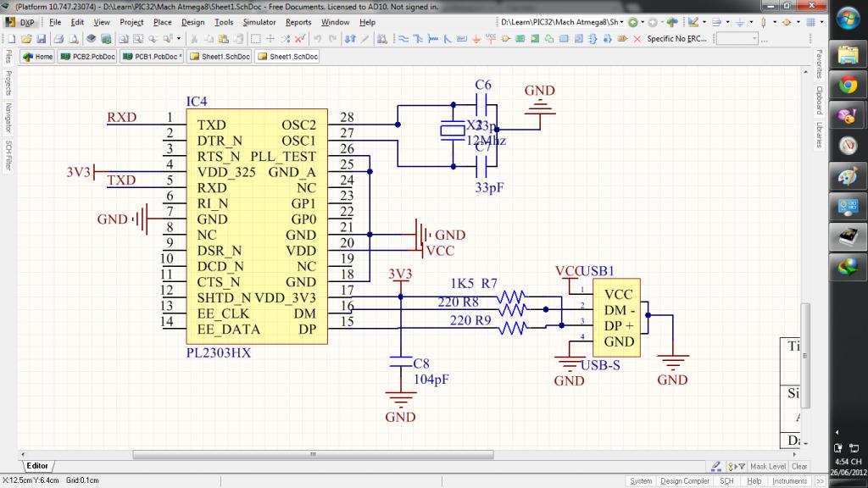Click the Clear button
Screen dimensions: 868x488
click(799, 467)
